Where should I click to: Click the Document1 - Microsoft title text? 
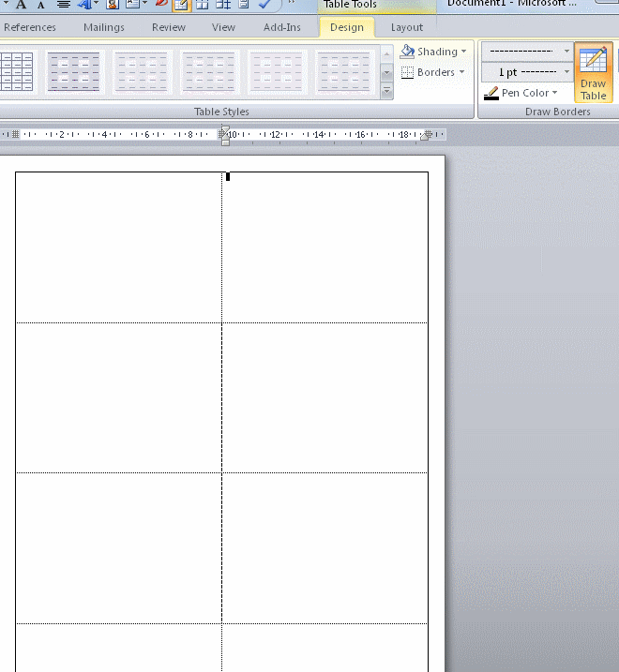(512, 4)
